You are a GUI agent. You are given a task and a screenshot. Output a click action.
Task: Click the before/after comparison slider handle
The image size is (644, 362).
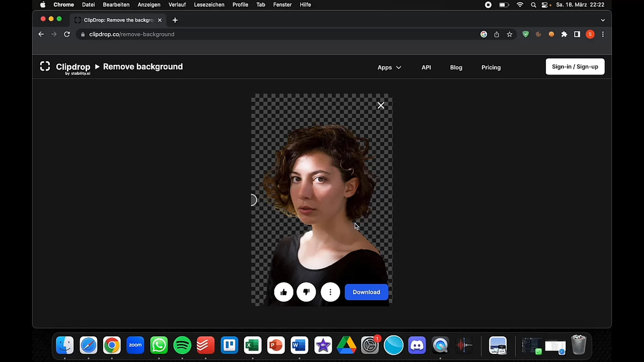click(253, 200)
